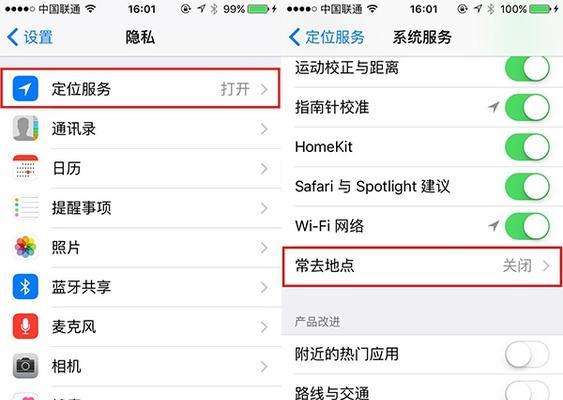563x400 pixels.
Task: Select the Reminders (提醒事项) icon
Action: click(25, 207)
